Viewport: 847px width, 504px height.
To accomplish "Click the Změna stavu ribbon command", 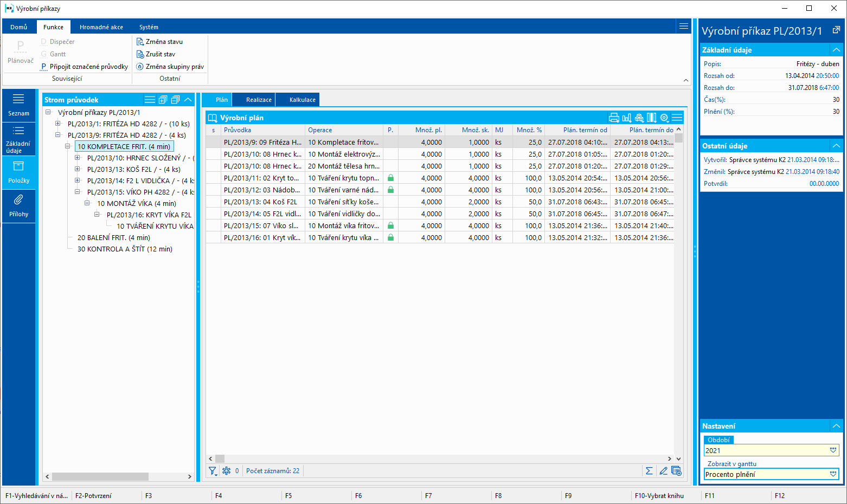I will (x=159, y=42).
